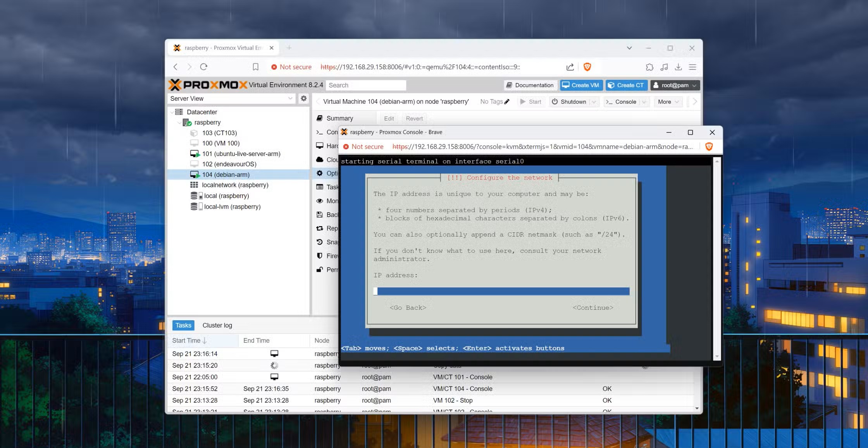Viewport: 868px width, 448px height.
Task: Click the bookmark icon in address bar
Action: pos(255,67)
